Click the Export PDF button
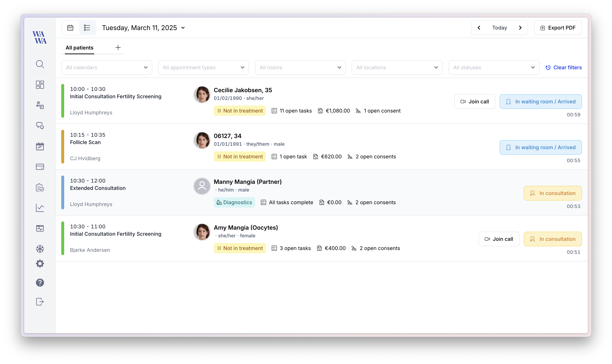612x364 pixels. point(558,28)
